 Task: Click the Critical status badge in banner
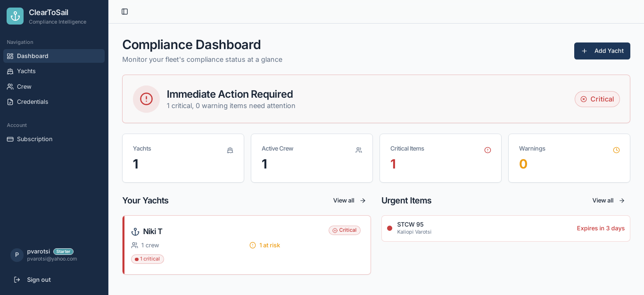click(597, 99)
